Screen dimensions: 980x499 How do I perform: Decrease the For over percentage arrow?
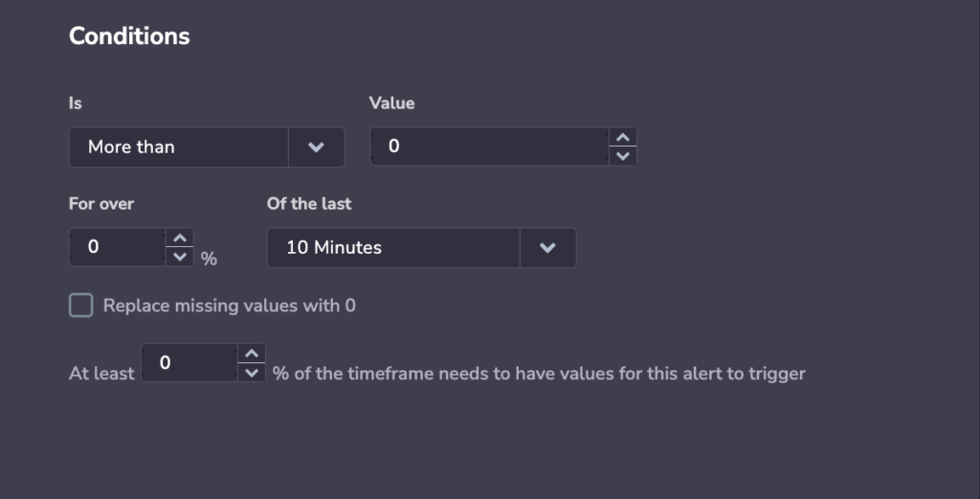(179, 257)
